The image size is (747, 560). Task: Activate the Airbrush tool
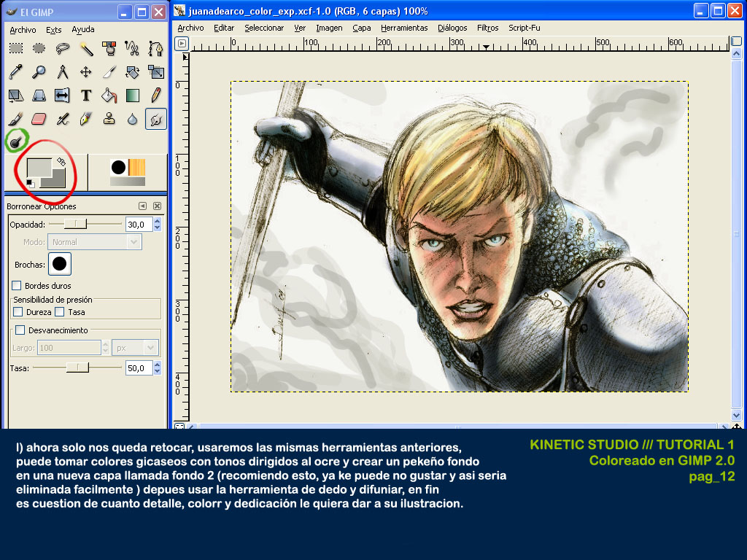tap(63, 119)
